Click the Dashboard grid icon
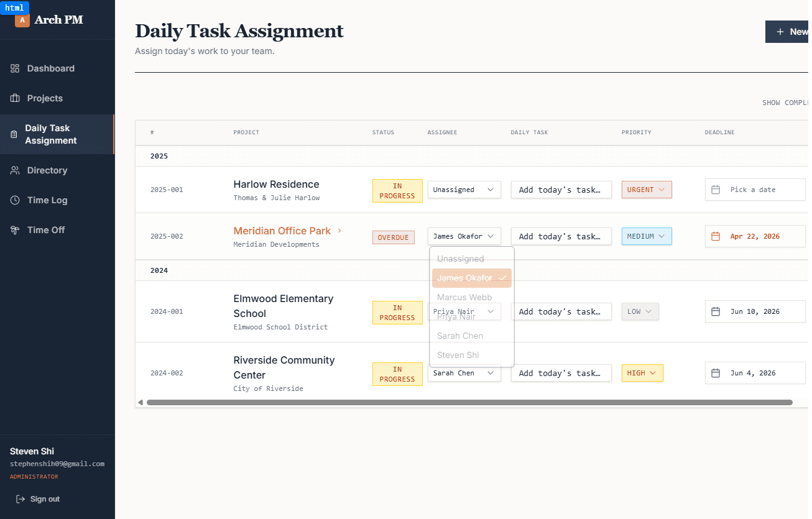This screenshot has width=812, height=519. [x=15, y=68]
